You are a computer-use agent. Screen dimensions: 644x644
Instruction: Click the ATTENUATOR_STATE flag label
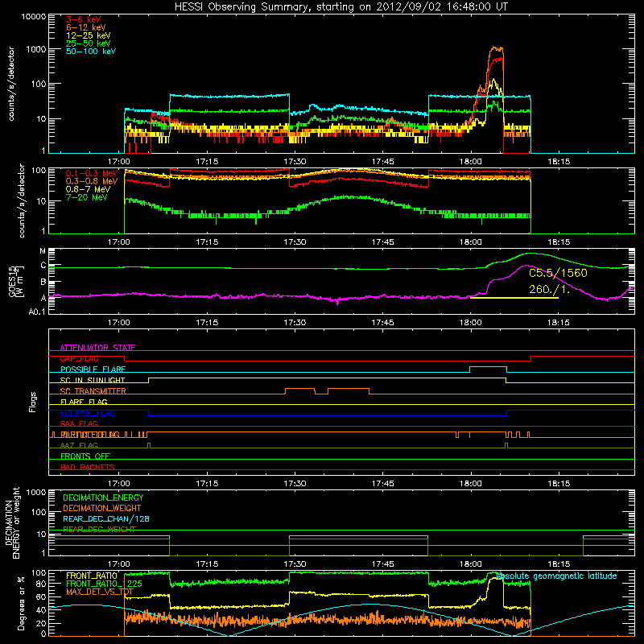coord(97,348)
